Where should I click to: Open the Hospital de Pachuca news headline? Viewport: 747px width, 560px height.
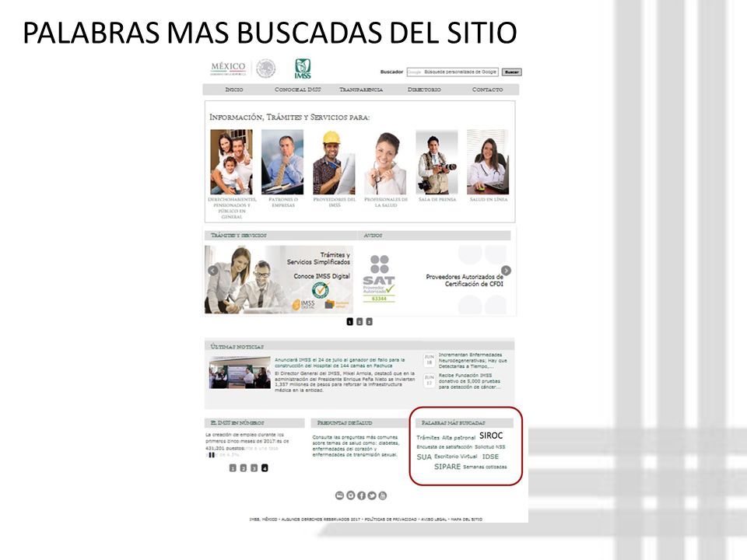[x=340, y=362]
